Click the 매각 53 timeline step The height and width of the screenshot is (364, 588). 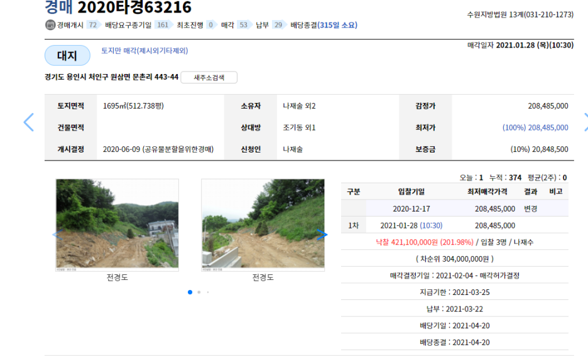236,25
